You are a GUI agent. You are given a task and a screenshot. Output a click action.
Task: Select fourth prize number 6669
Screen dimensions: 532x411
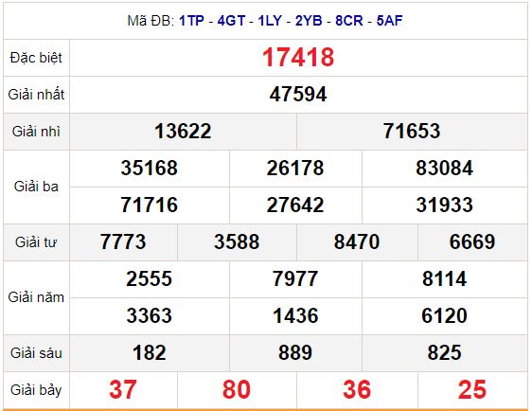click(x=472, y=242)
